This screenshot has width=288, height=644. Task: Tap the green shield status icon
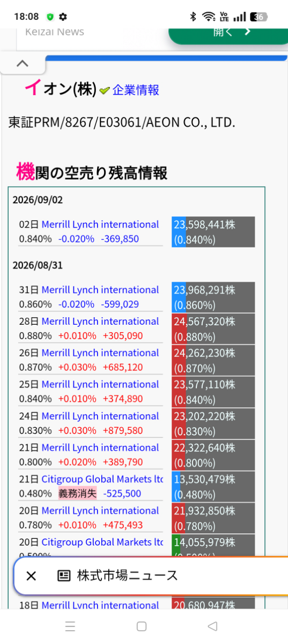pos(50,17)
